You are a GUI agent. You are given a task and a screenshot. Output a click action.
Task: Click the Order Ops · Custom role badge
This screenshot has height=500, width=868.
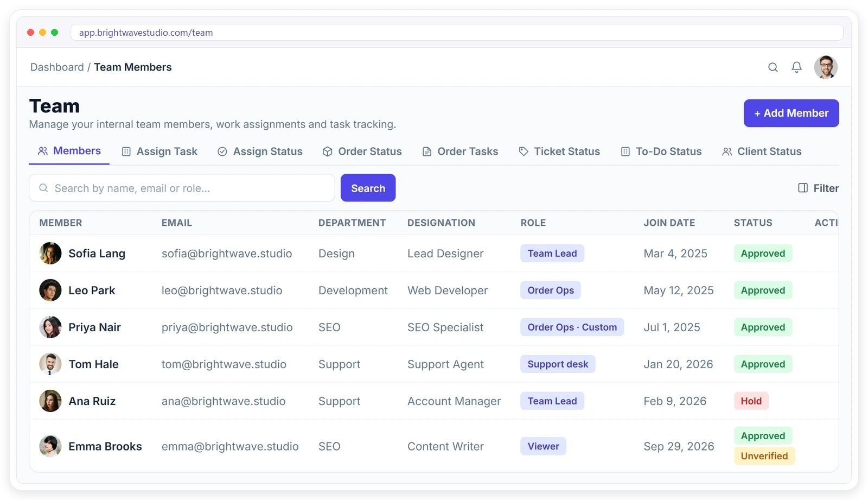(x=572, y=327)
